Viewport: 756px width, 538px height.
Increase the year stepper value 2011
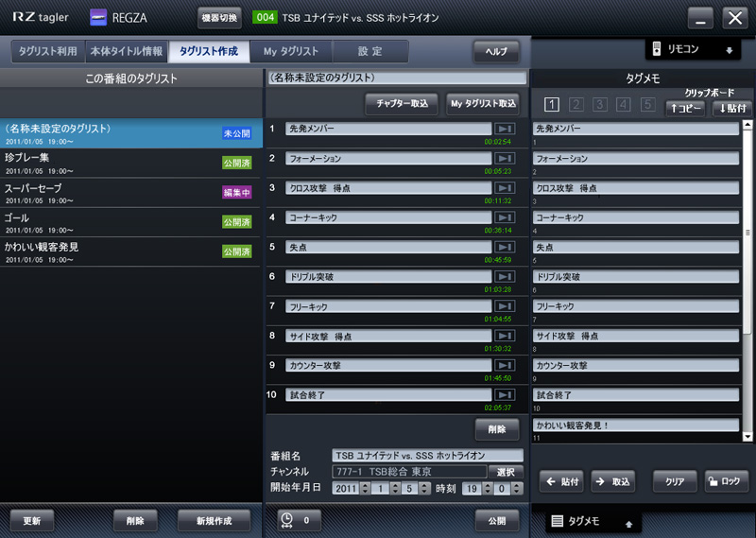(x=366, y=485)
